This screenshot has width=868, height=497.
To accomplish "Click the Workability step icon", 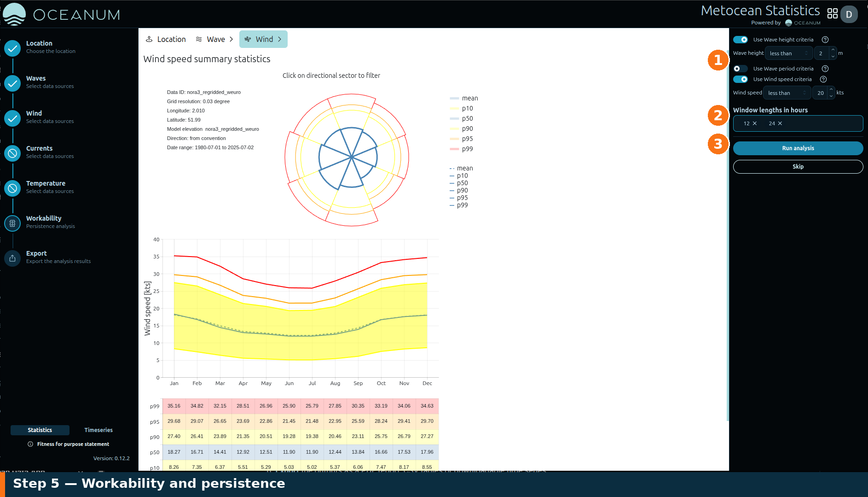I will point(12,223).
